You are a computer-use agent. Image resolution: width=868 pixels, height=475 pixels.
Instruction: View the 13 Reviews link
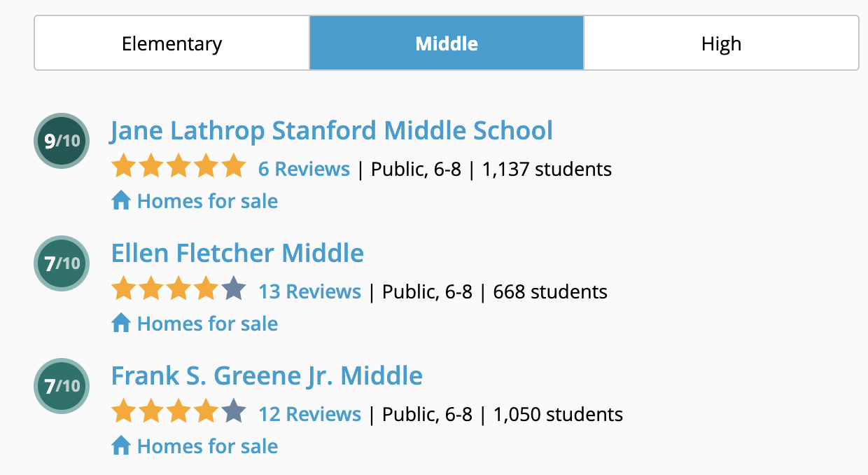coord(310,291)
